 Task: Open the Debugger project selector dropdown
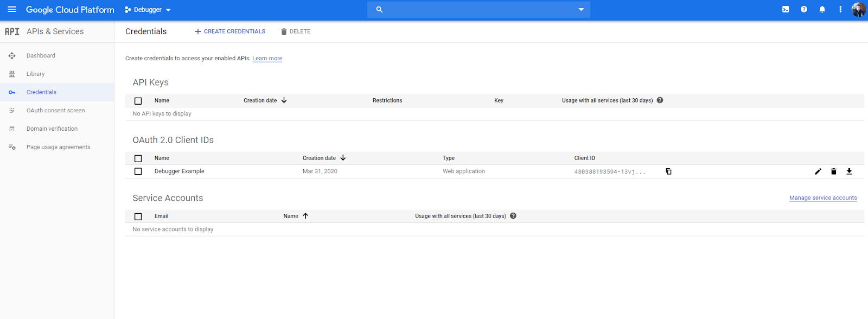[148, 10]
